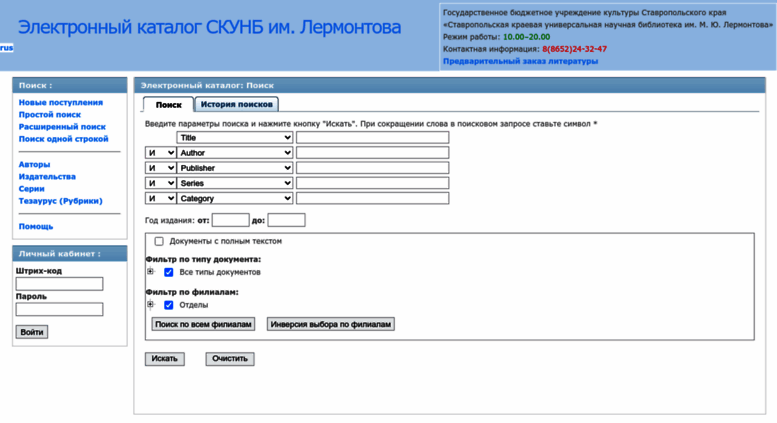Expand the Отделы tree node
Viewport: 777px width, 423px height.
(x=151, y=304)
